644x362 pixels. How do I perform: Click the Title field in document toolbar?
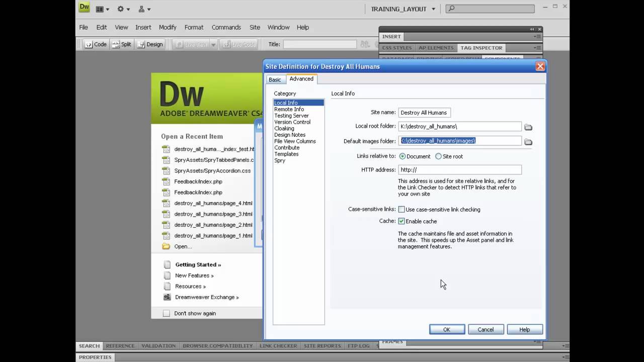[319, 44]
